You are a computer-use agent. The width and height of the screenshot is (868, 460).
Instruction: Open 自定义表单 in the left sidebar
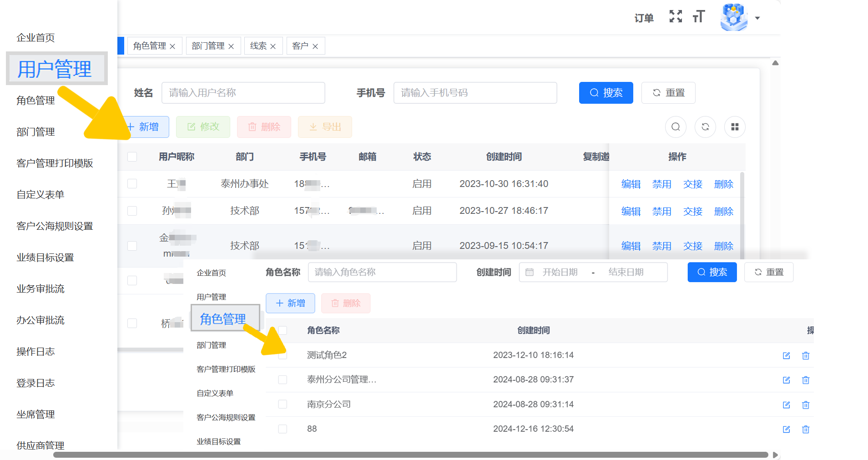(x=40, y=195)
